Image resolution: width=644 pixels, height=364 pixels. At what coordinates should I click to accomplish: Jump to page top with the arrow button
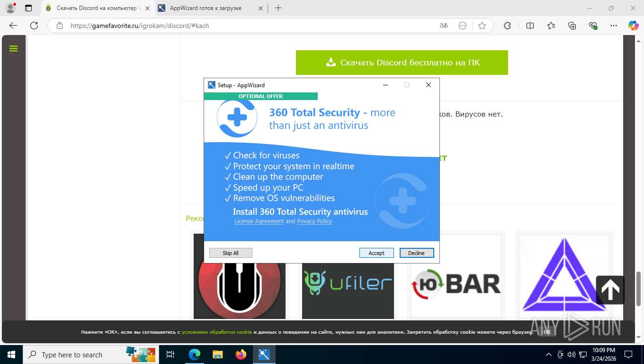[610, 290]
